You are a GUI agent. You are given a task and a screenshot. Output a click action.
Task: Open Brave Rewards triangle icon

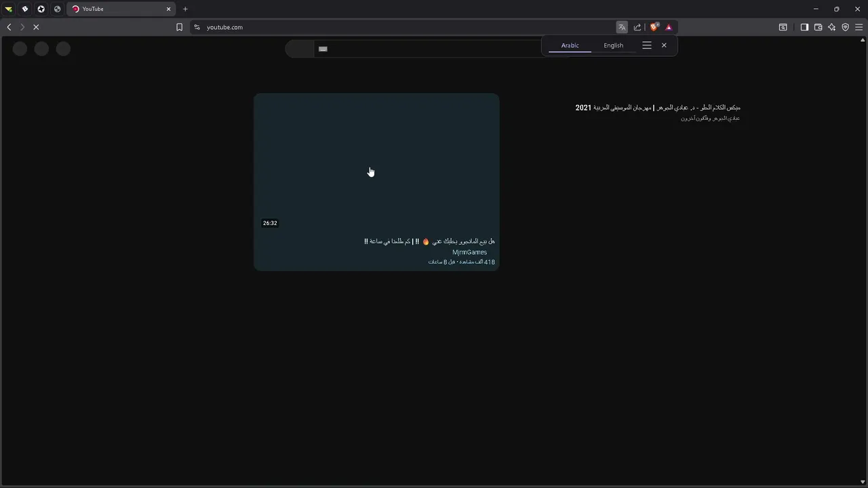[669, 27]
